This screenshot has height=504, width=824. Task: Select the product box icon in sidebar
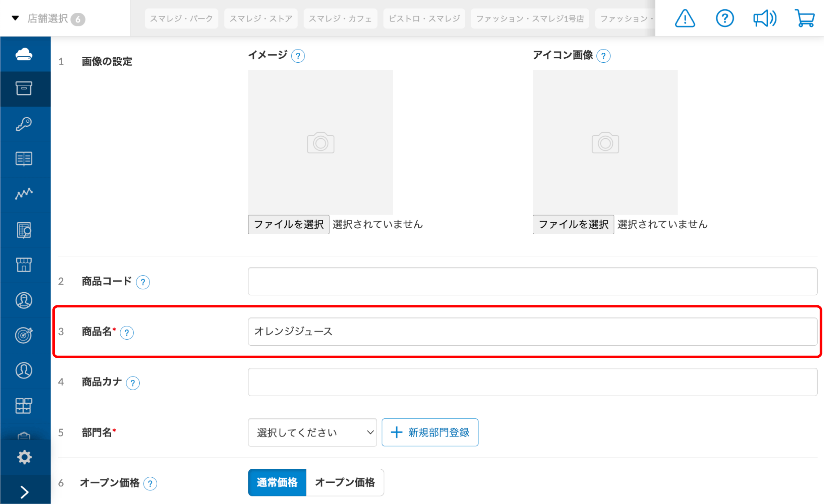click(25, 89)
